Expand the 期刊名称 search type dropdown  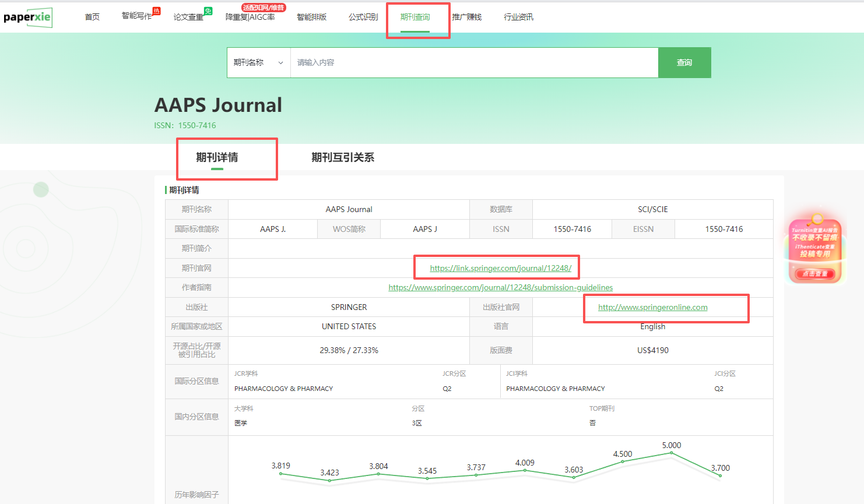click(258, 62)
